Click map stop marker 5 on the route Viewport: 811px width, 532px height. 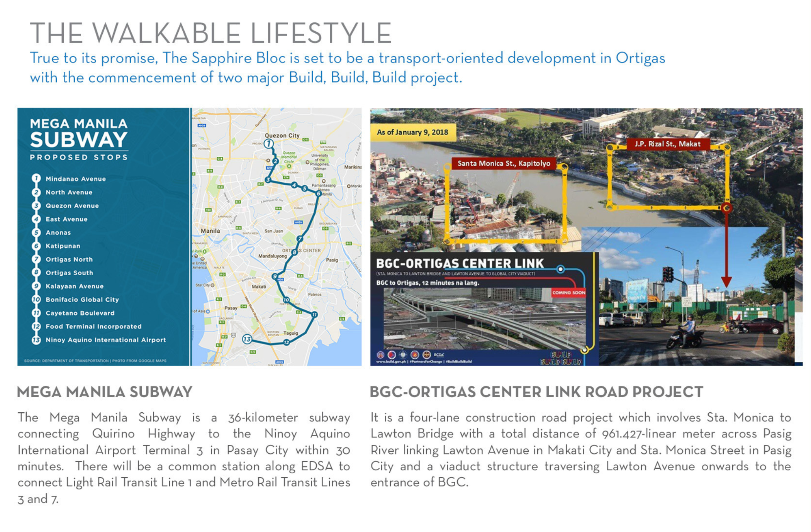[304, 188]
